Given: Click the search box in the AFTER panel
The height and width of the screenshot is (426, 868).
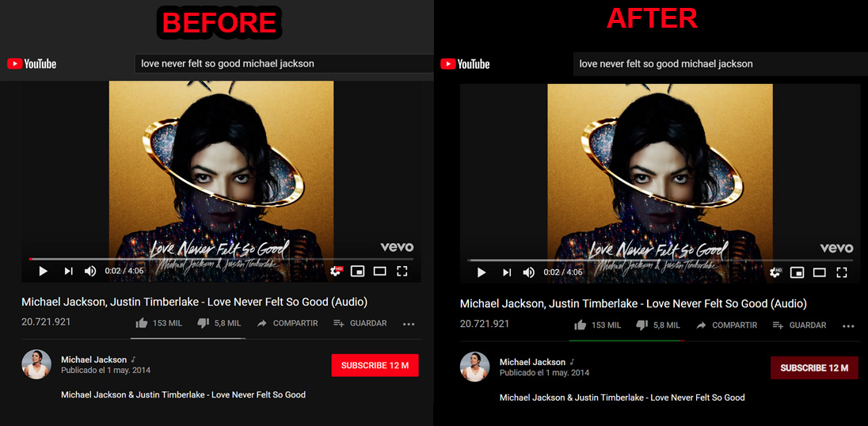Looking at the screenshot, I should point(720,64).
